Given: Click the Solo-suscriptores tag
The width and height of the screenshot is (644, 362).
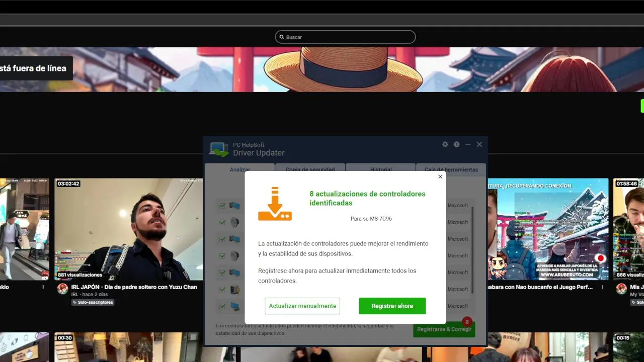Looking at the screenshot, I should (93, 302).
